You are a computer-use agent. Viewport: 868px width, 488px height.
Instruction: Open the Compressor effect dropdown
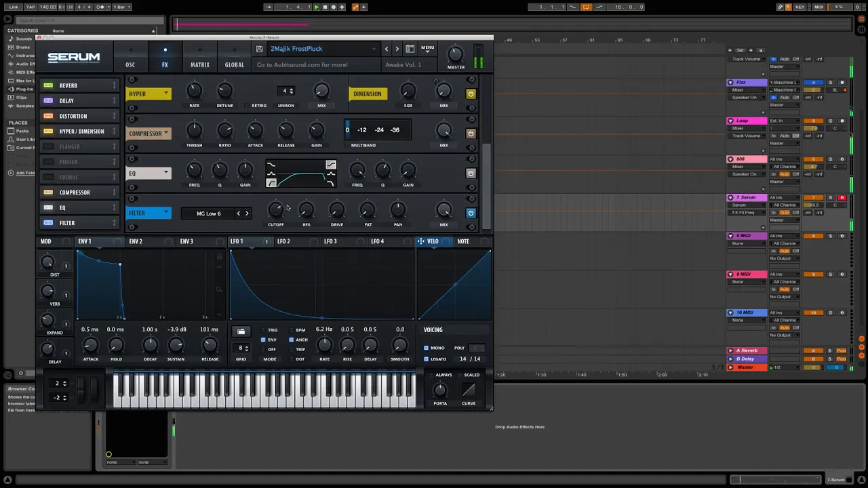tap(149, 134)
